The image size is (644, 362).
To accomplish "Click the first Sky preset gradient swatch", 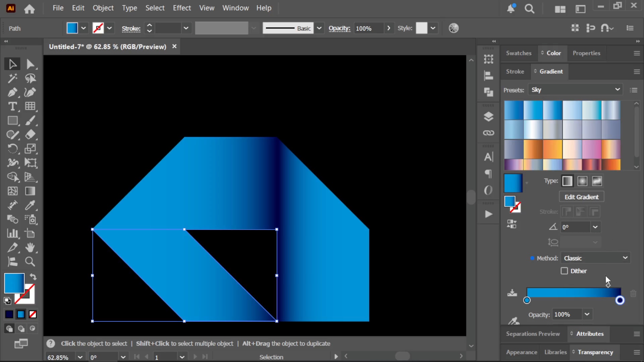I will [514, 110].
